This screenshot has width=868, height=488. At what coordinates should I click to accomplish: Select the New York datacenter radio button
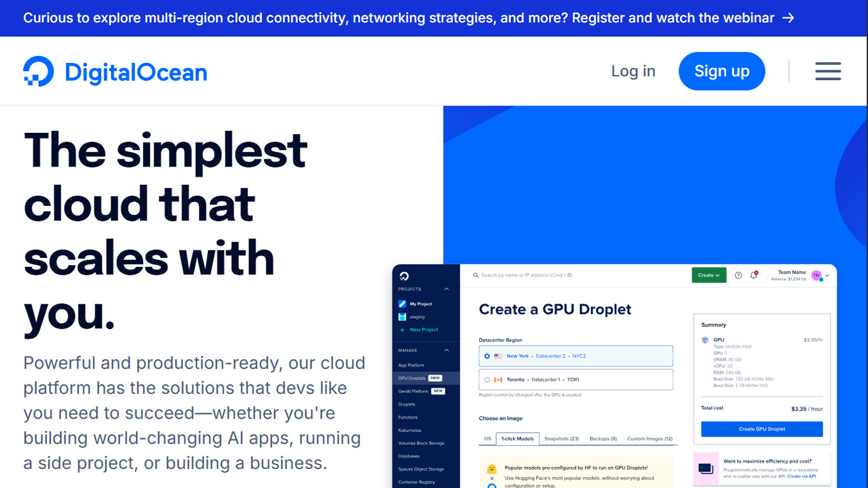pos(487,356)
